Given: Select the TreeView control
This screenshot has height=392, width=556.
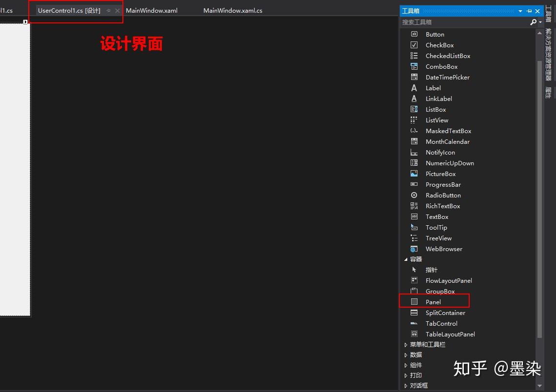Looking at the screenshot, I should [x=438, y=238].
